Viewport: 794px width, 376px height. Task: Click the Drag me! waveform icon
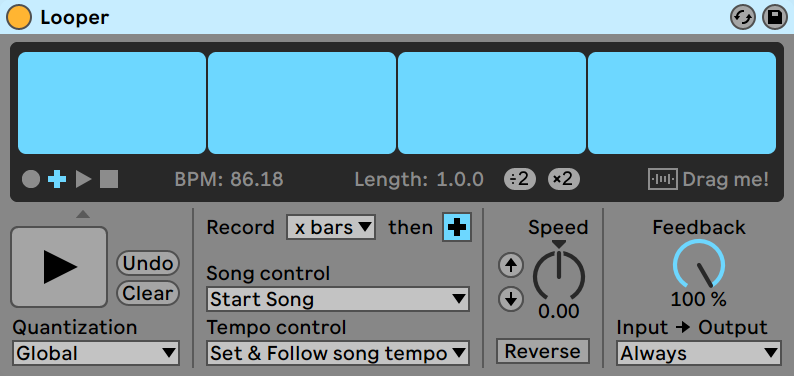coord(663,179)
